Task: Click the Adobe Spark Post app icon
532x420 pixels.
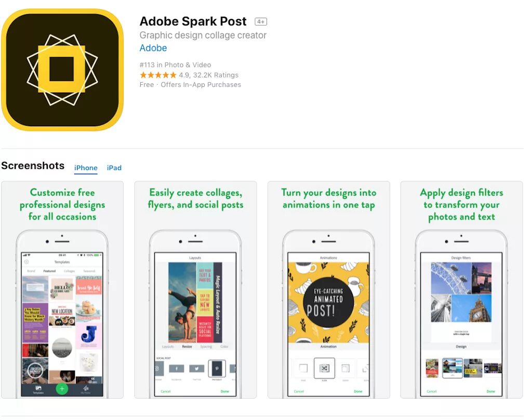Action: tap(62, 70)
